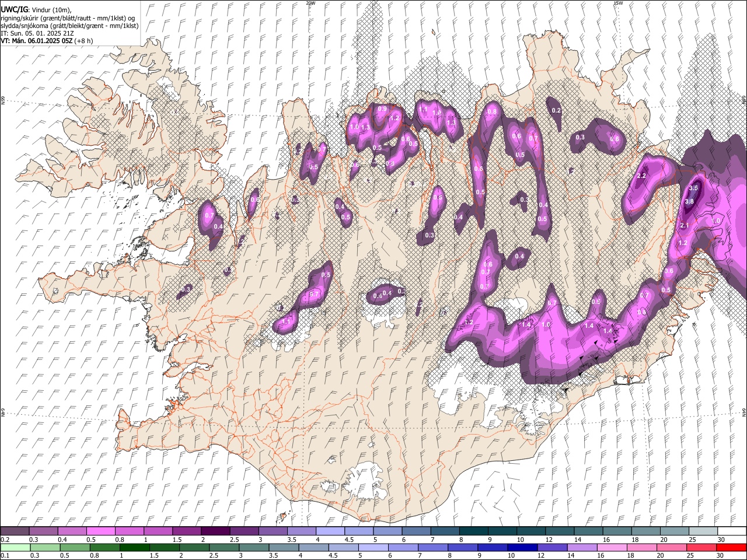
Task: Click the palest green 0.1 rain swatch
Action: tap(15, 548)
